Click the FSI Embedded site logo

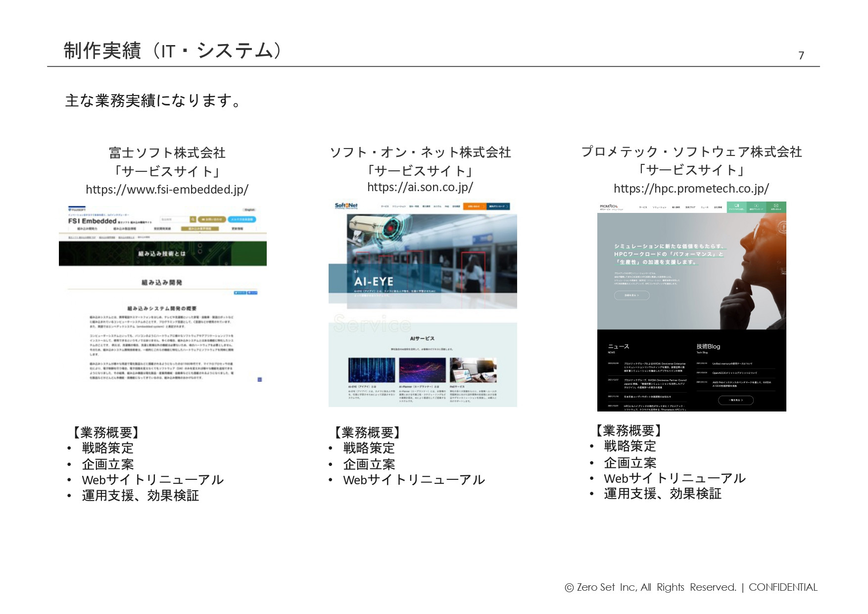coord(92,221)
